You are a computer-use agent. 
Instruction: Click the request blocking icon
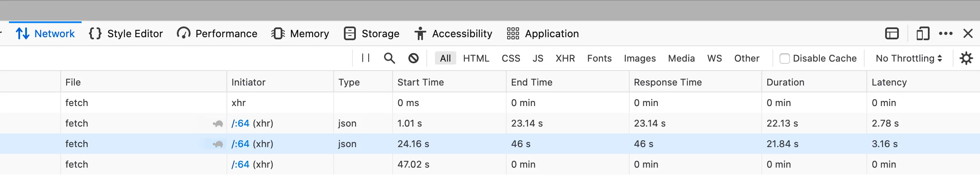(413, 58)
